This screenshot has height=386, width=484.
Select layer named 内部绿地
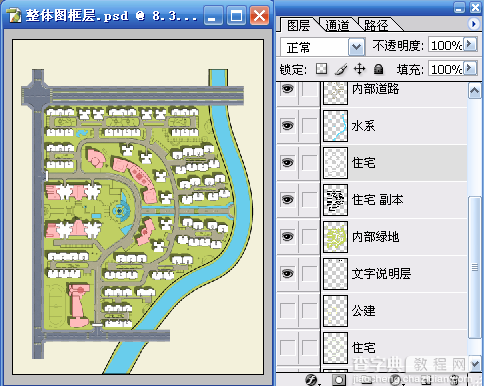pos(375,237)
